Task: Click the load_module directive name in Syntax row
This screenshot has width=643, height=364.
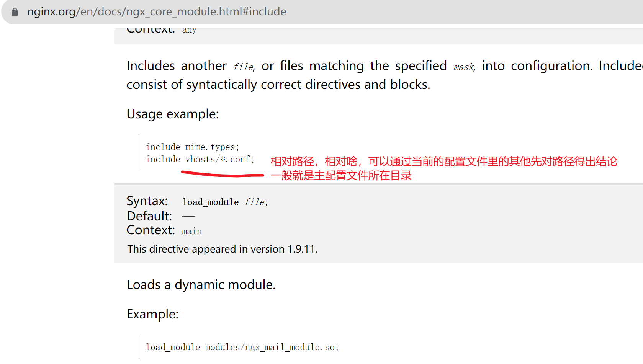Action: [210, 202]
